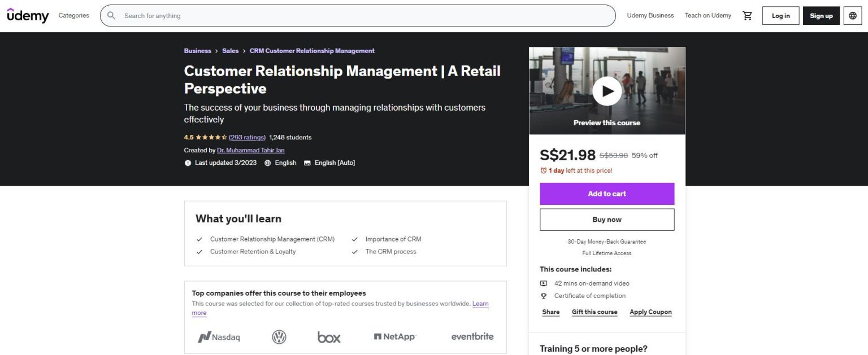
Task: Select the language globe icon top right
Action: coord(852,15)
